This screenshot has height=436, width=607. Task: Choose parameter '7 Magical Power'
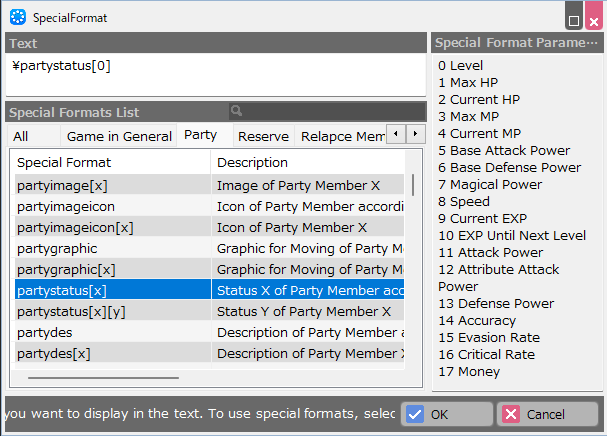pyautogui.click(x=490, y=185)
